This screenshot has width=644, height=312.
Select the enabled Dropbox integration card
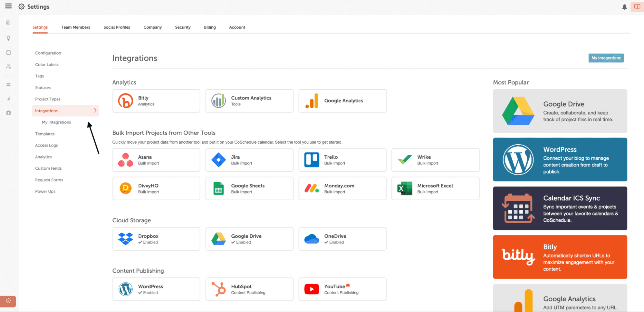tap(156, 239)
